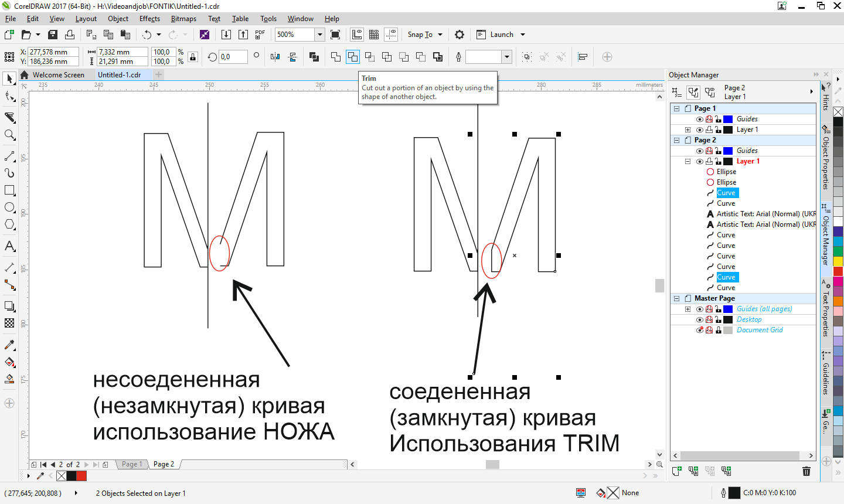Toggle Show Guidelines button in toolbar
844x504 pixels.
(391, 35)
